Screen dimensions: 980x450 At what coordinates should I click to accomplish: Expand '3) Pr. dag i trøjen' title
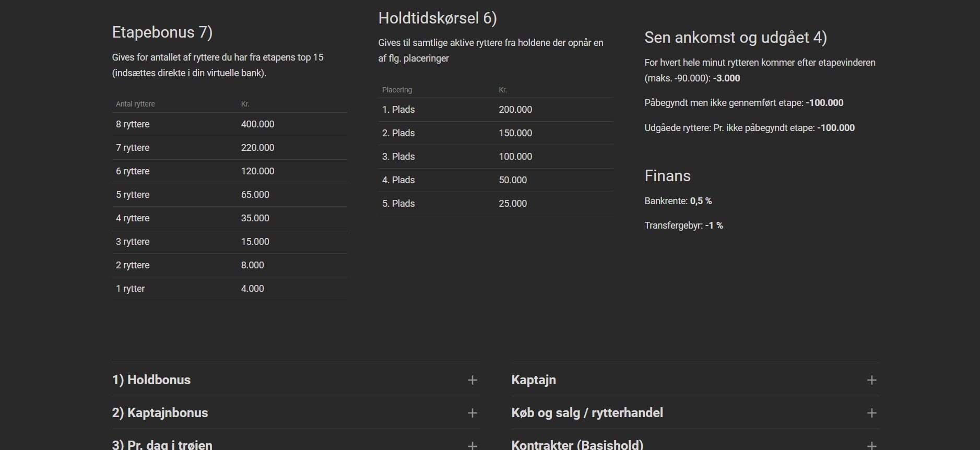tap(162, 445)
